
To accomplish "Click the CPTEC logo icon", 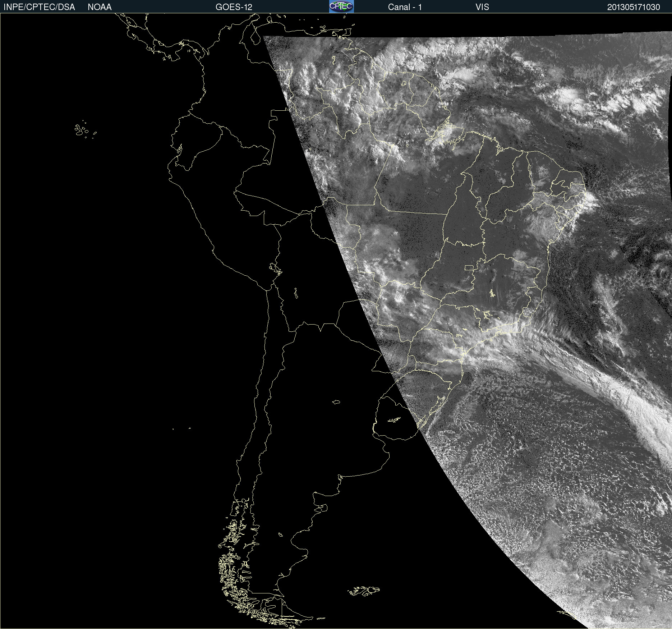I will coord(341,6).
